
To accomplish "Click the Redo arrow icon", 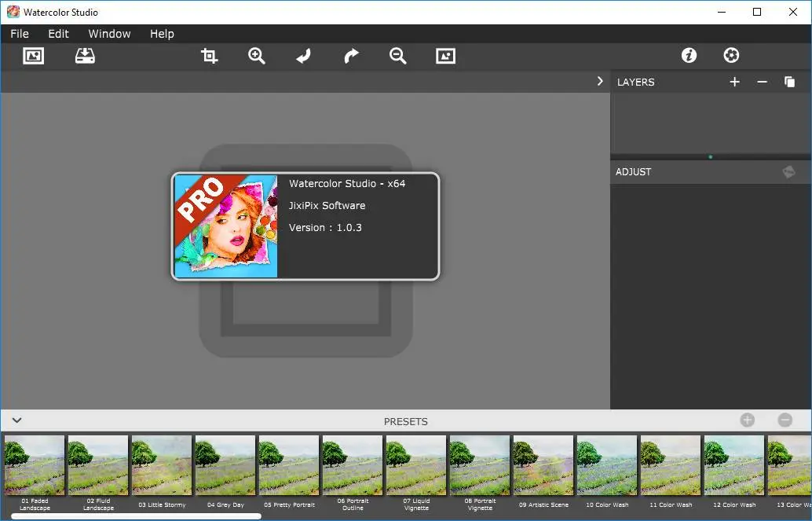I will (351, 56).
